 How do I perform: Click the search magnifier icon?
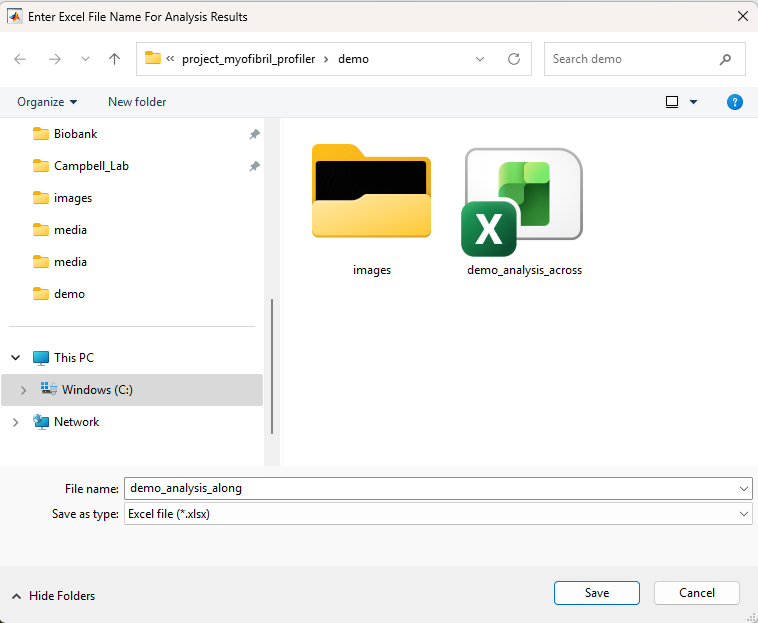725,59
